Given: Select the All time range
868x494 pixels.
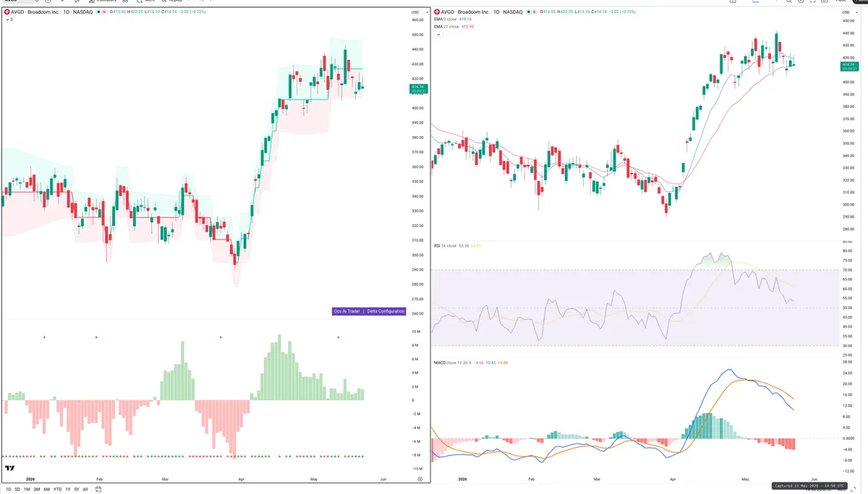Looking at the screenshot, I should point(85,490).
